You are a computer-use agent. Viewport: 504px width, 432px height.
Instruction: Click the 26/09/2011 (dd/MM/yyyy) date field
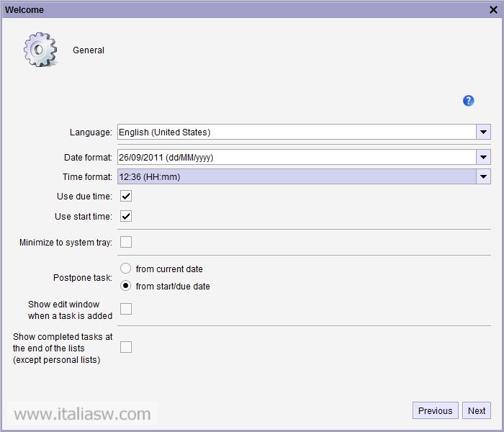coord(295,158)
